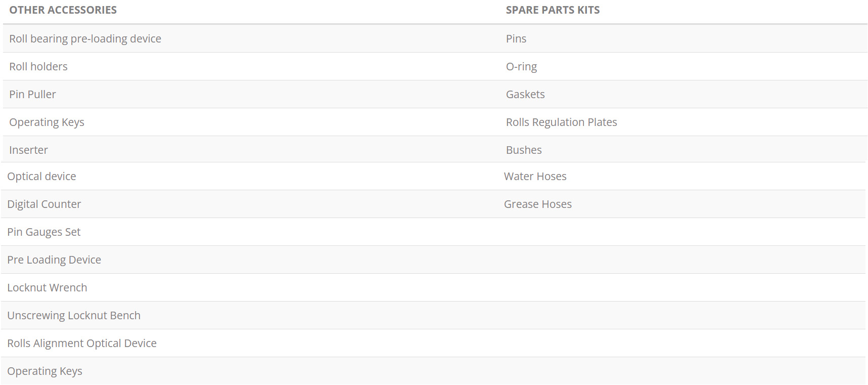The height and width of the screenshot is (385, 868).
Task: Choose Bushes in the spare parts column
Action: [524, 150]
